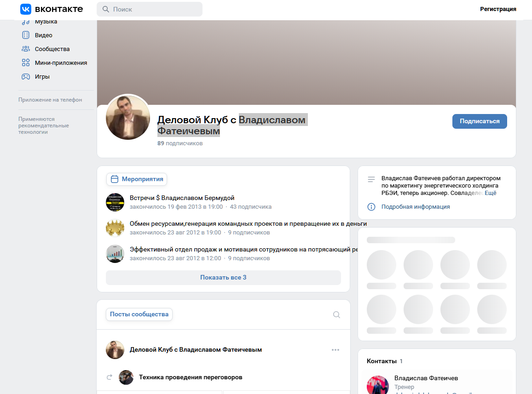The width and height of the screenshot is (532, 394).
Task: Click the 89 подписчиков link
Action: (179, 143)
